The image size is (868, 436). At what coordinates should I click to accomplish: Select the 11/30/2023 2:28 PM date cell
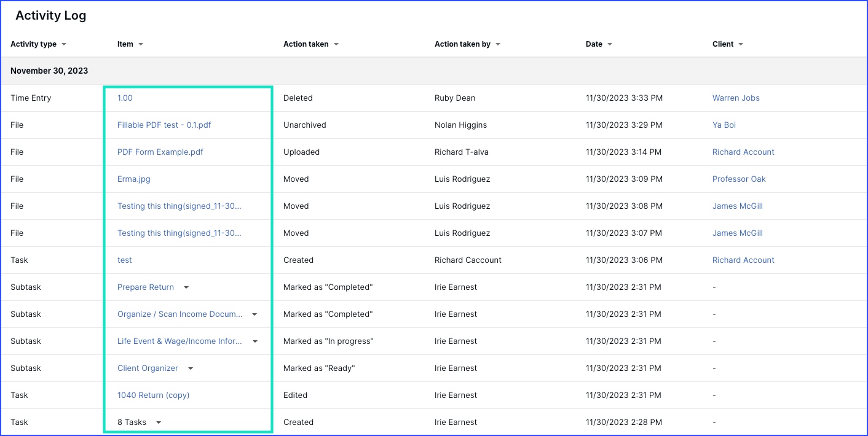[624, 422]
